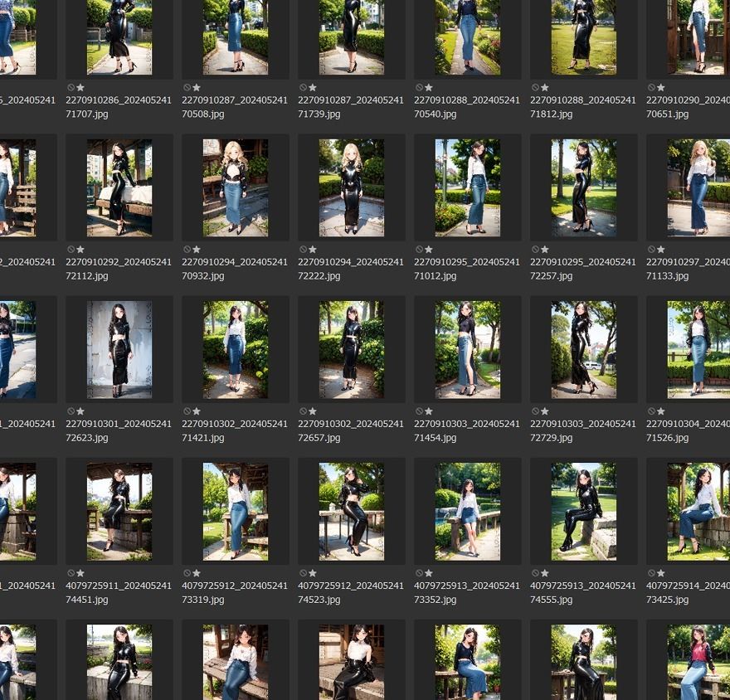Toggle reject flag on 2270910292_20240524172112.jpg

pyautogui.click(x=71, y=250)
